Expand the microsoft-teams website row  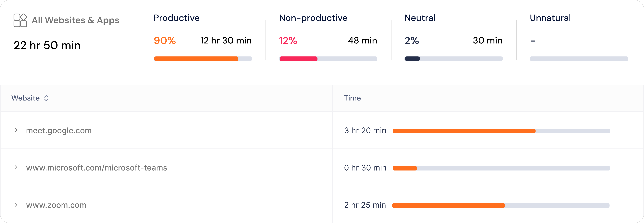(16, 168)
